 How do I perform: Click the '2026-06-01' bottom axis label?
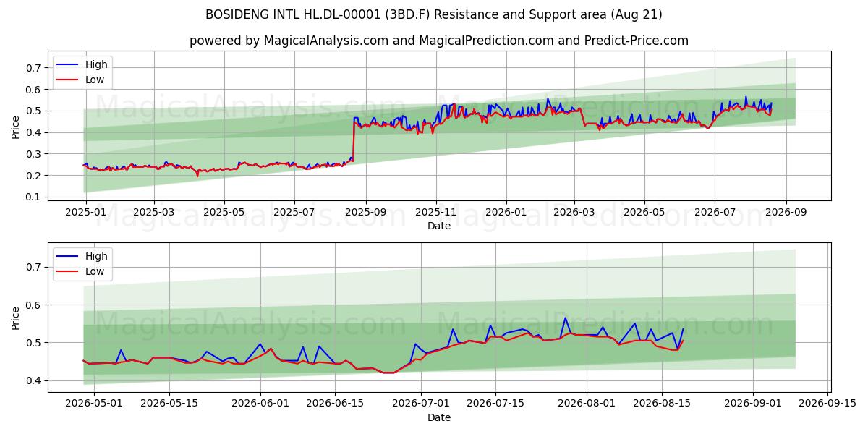pos(260,404)
